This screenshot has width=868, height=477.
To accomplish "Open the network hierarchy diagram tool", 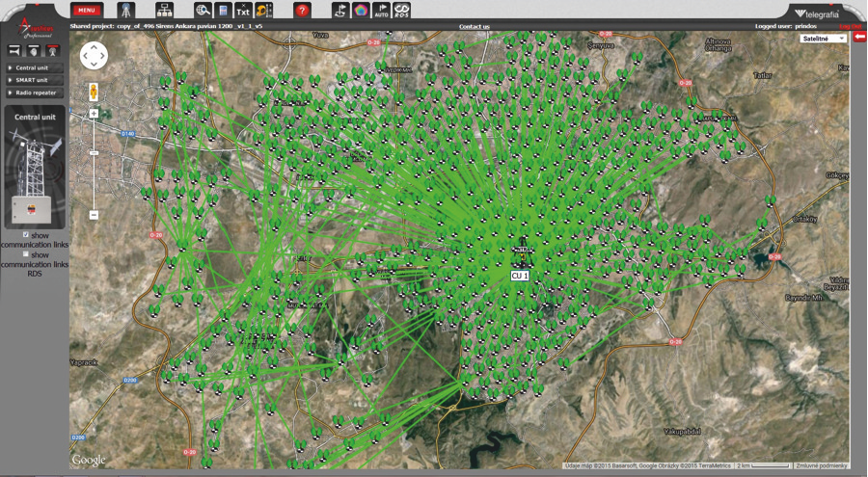I will click(164, 11).
